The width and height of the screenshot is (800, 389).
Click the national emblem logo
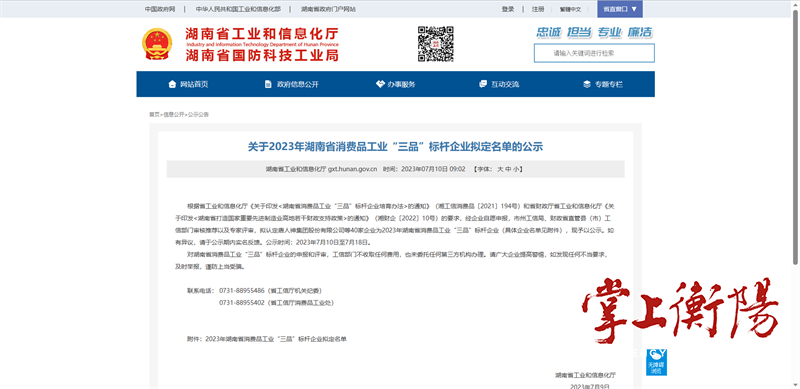157,44
